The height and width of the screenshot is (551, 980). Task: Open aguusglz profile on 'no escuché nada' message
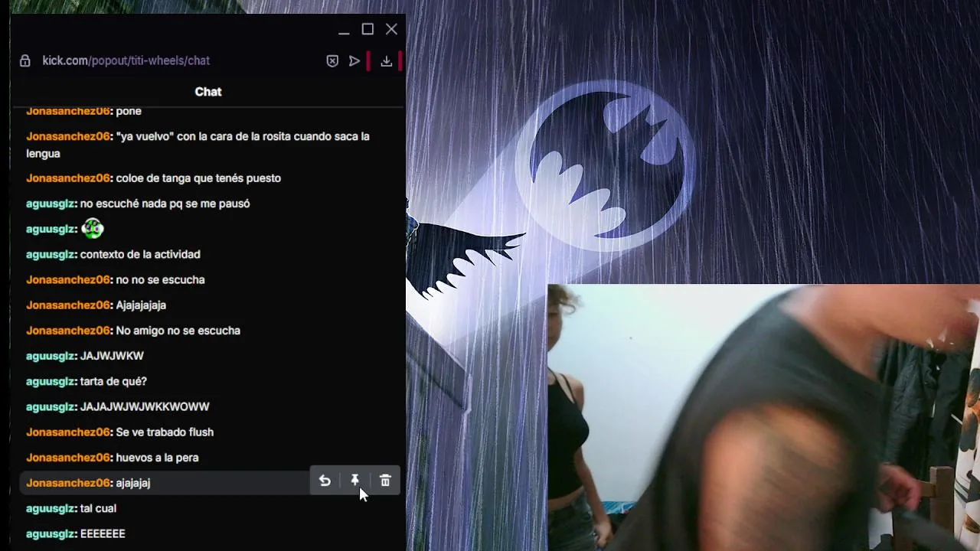tap(51, 203)
